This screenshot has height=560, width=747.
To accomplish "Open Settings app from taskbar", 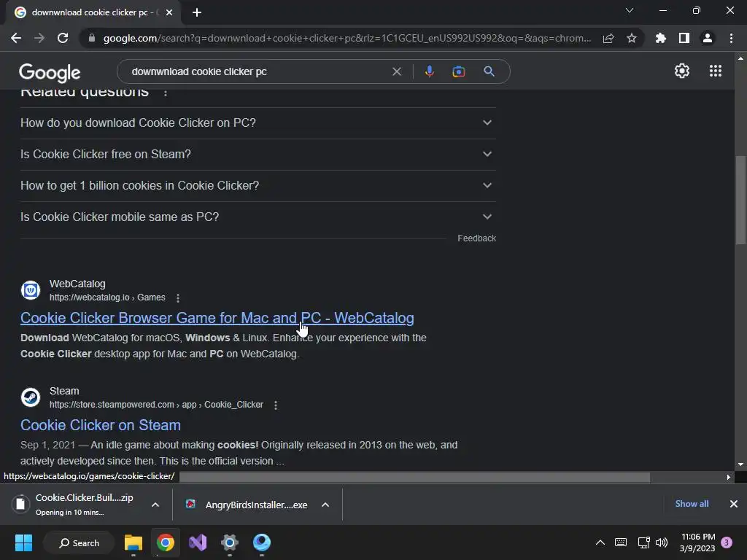I will point(229,542).
